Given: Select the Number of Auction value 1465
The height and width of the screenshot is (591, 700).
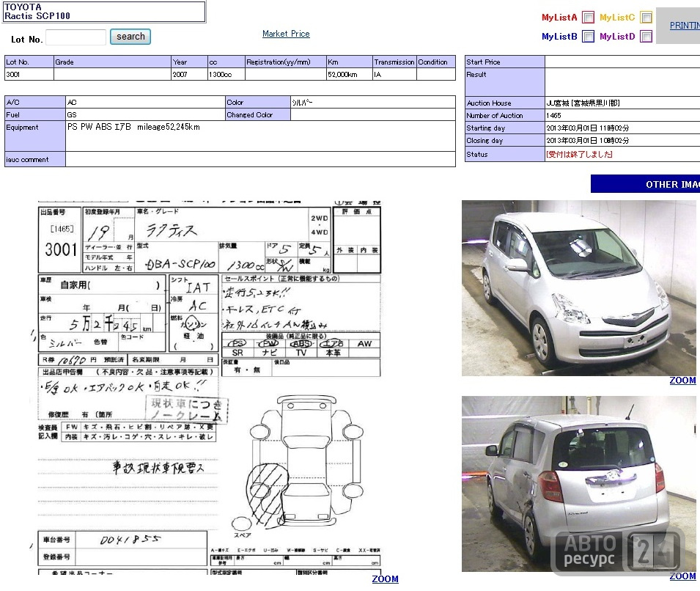Looking at the screenshot, I should [622, 115].
